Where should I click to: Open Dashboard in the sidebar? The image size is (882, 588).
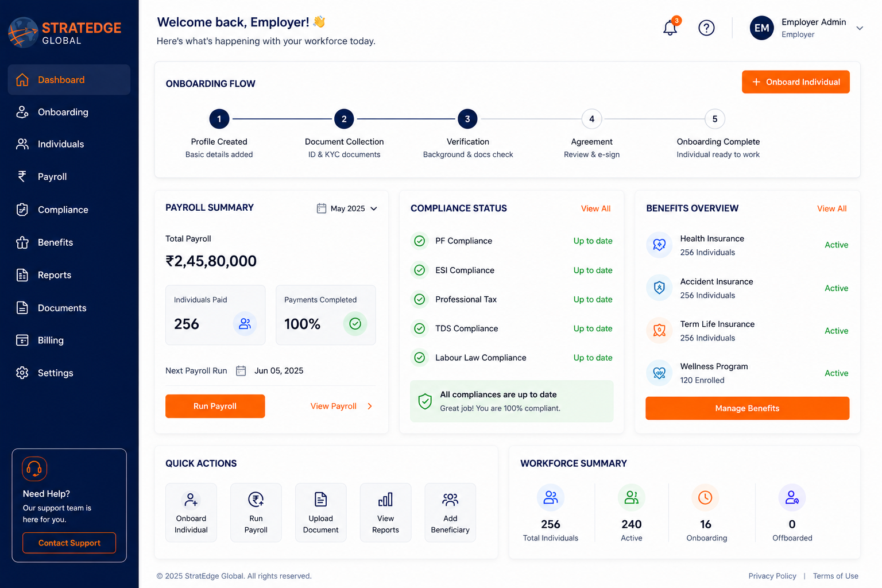point(69,80)
